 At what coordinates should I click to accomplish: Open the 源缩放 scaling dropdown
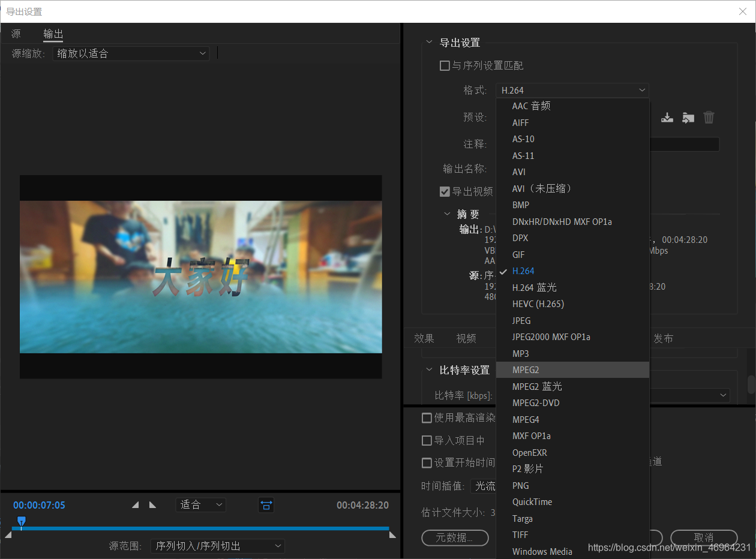131,53
